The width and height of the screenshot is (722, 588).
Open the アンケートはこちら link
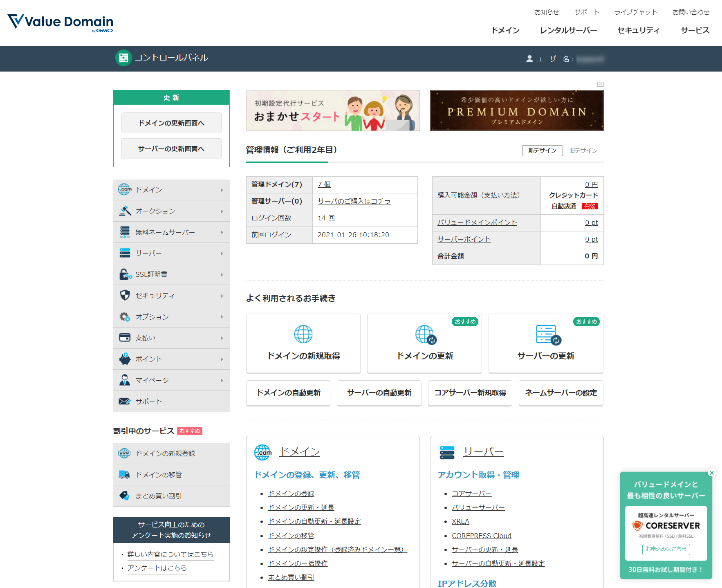click(x=157, y=568)
